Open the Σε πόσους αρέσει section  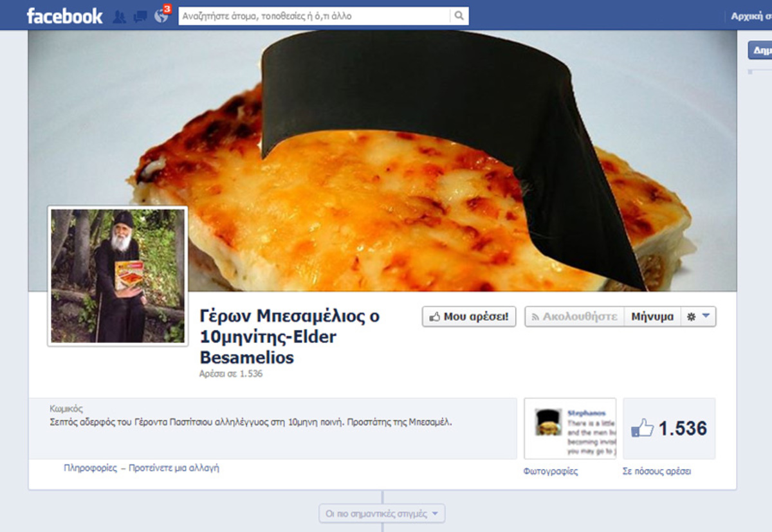click(657, 472)
